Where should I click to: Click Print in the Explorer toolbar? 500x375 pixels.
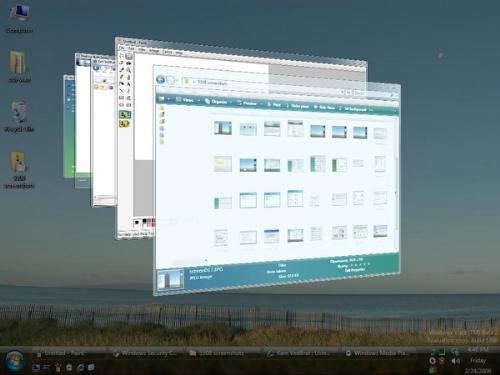[274, 105]
